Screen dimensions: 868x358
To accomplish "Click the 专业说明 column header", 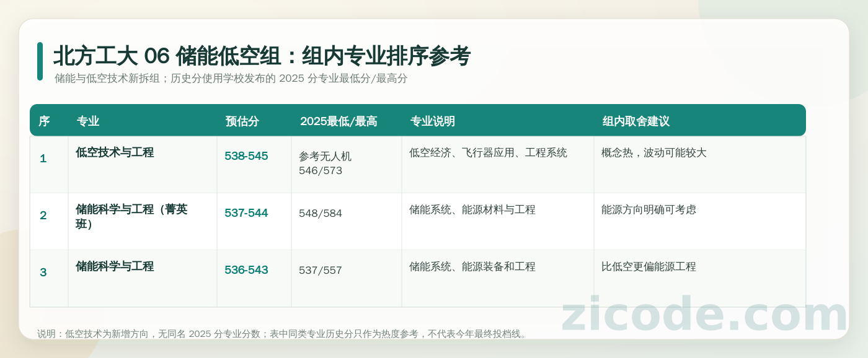I will (x=433, y=121).
